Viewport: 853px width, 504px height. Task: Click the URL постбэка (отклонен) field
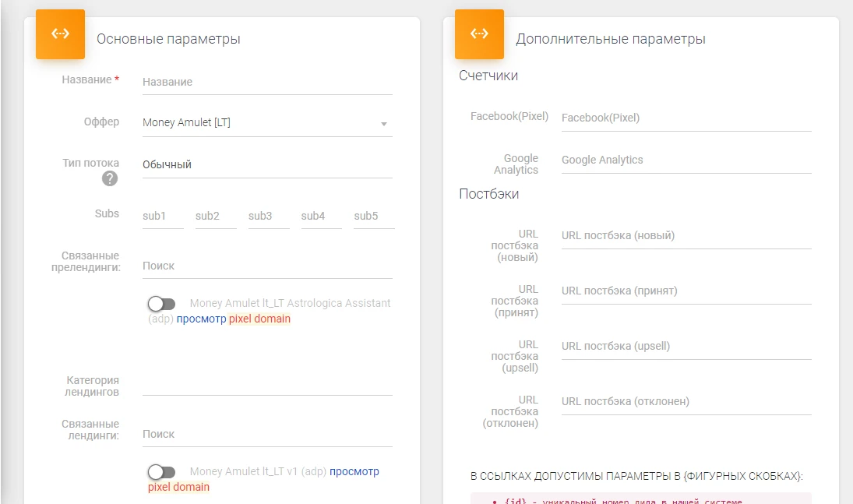[x=686, y=402]
